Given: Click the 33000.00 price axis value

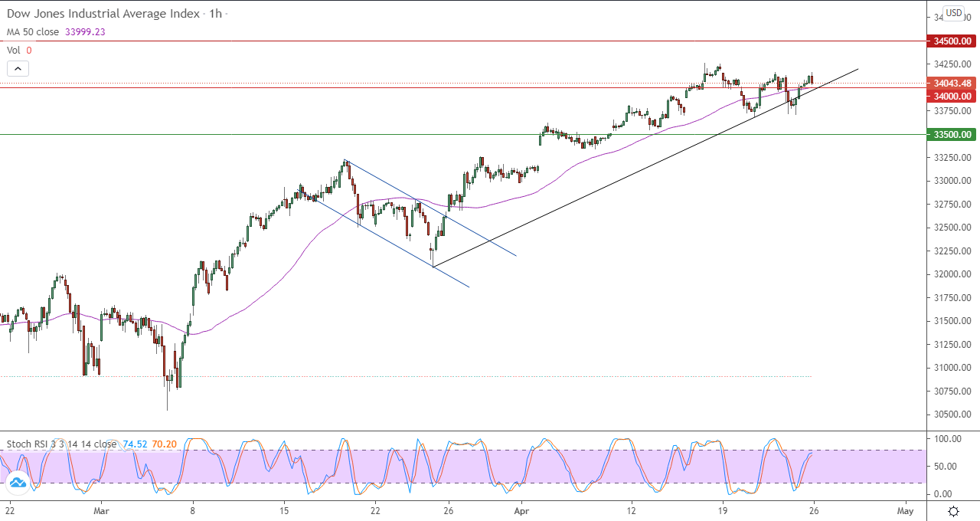Looking at the screenshot, I should tap(952, 181).
